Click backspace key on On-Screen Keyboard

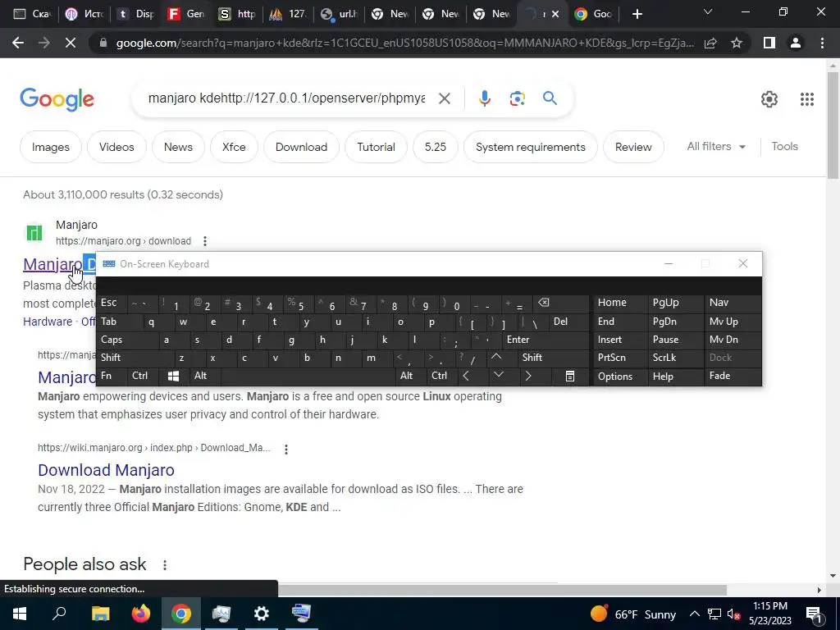click(561, 303)
